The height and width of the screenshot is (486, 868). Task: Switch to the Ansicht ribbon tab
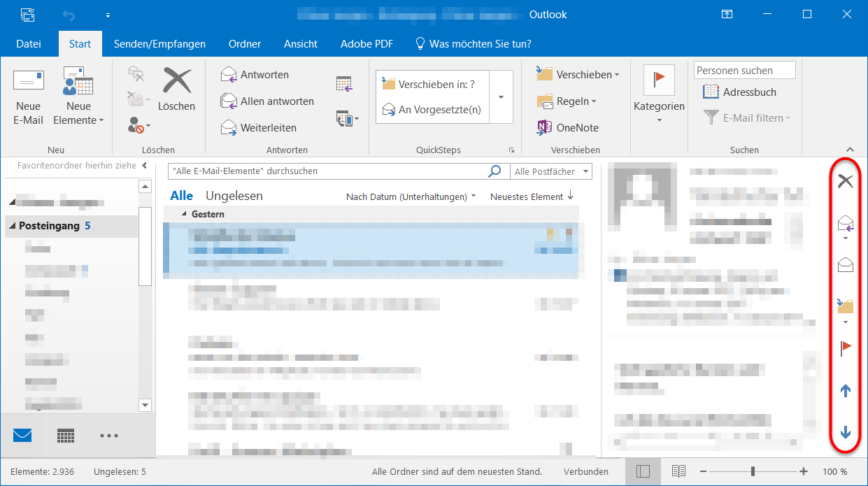300,43
